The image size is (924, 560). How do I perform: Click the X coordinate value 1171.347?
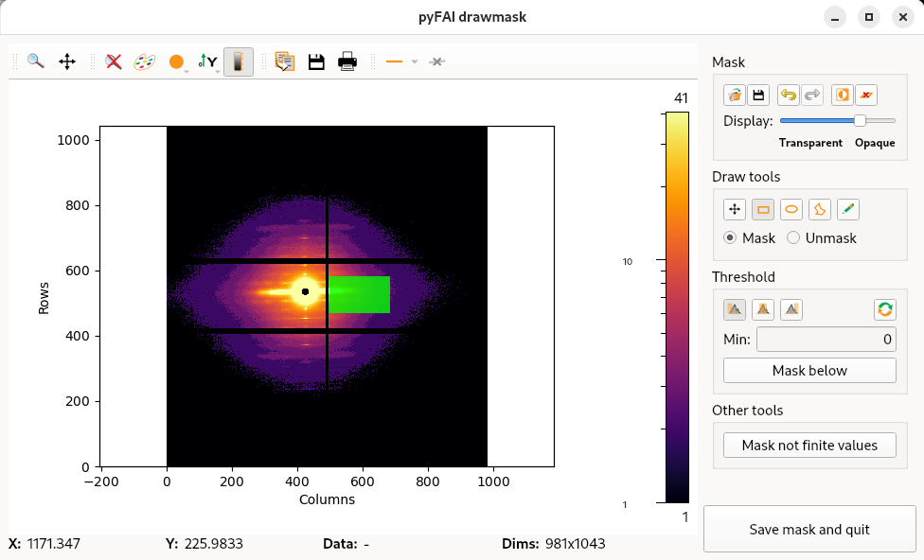[x=54, y=544]
